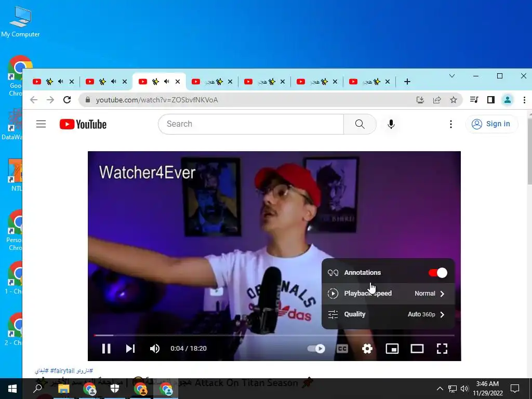
Task: Open the YouTube hamburger guide menu
Action: pos(41,124)
